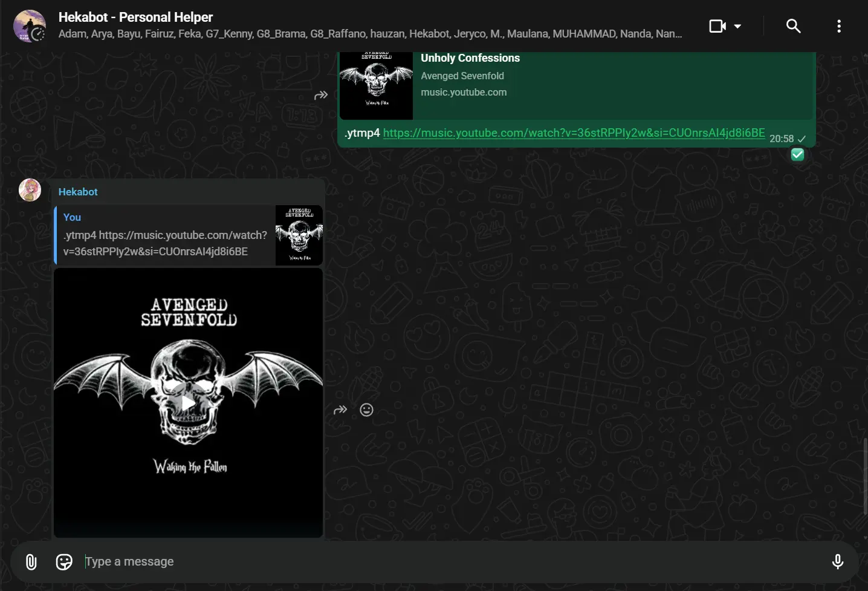Open the attachment paperclip menu
The width and height of the screenshot is (868, 591).
tap(31, 562)
